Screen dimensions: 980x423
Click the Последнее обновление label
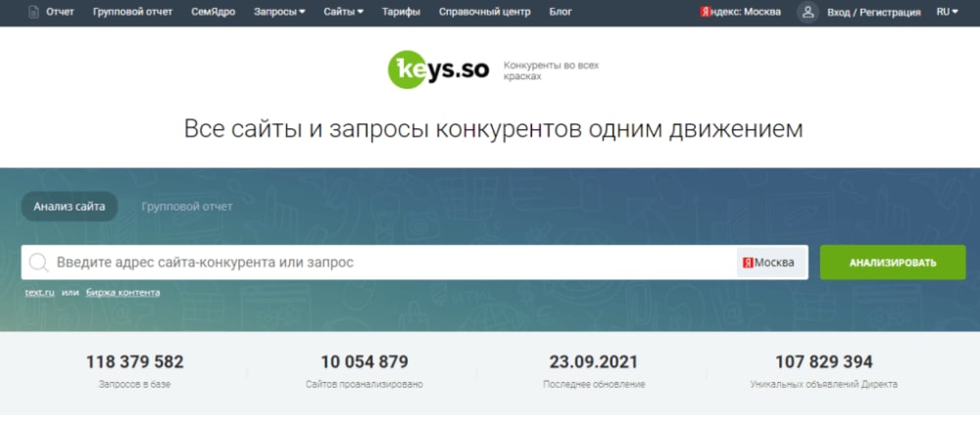pos(594,384)
